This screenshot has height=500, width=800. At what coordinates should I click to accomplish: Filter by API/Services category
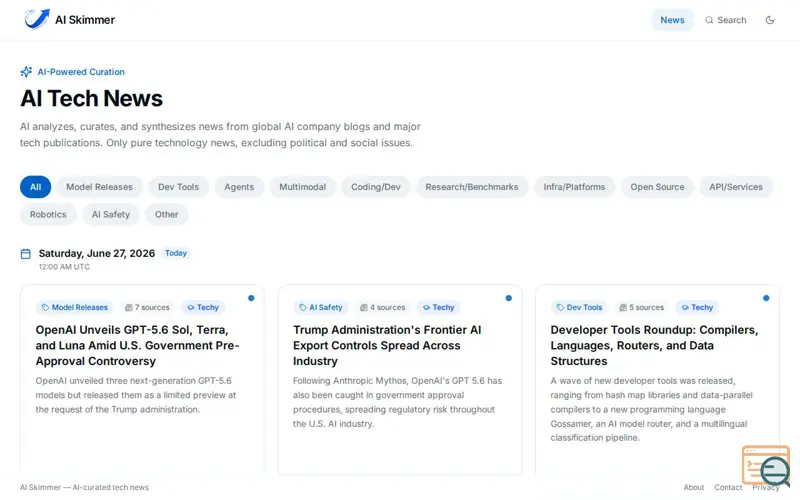coord(736,187)
